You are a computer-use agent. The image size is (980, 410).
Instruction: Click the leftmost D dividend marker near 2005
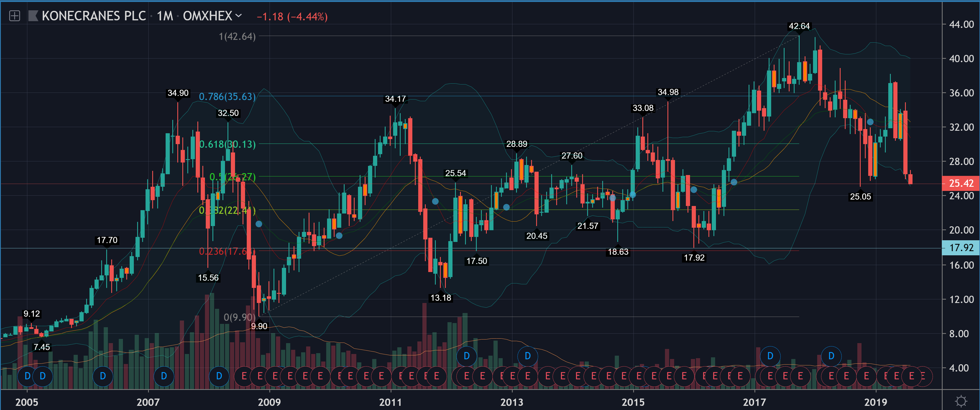27,376
